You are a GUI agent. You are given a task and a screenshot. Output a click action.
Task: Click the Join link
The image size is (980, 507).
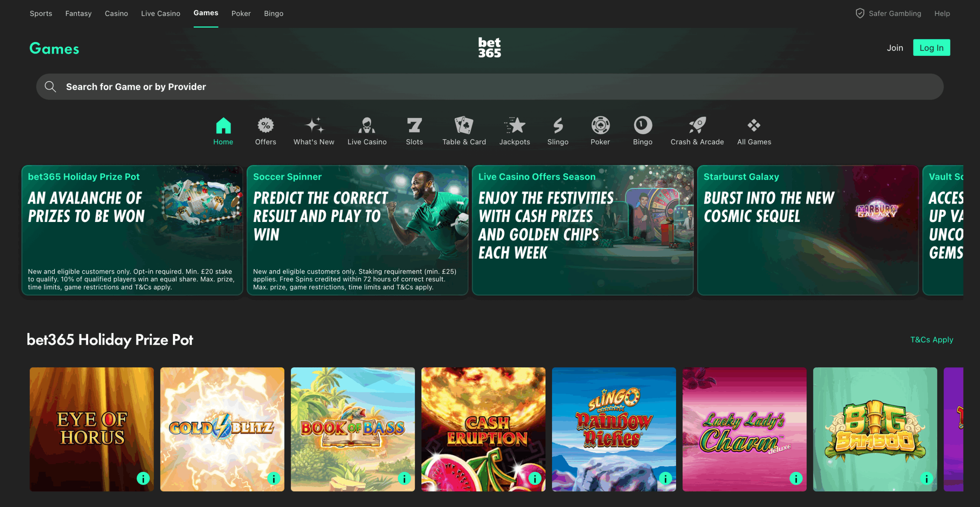895,48
